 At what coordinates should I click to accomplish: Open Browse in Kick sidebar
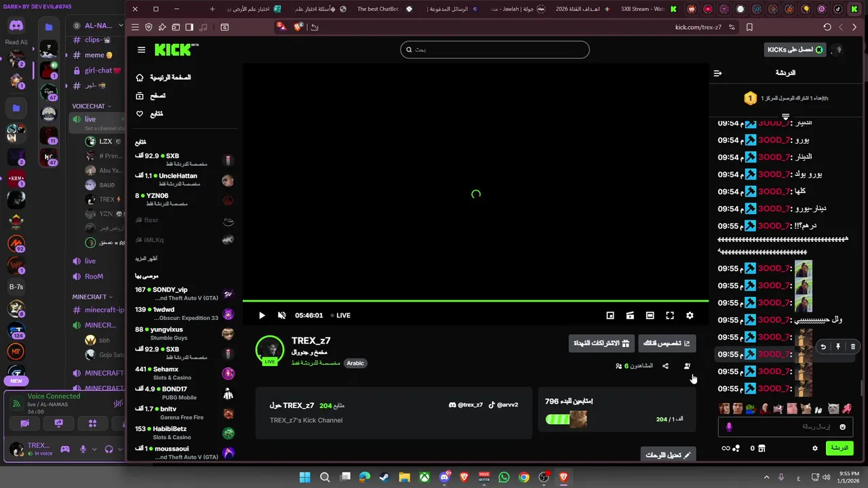[x=151, y=96]
